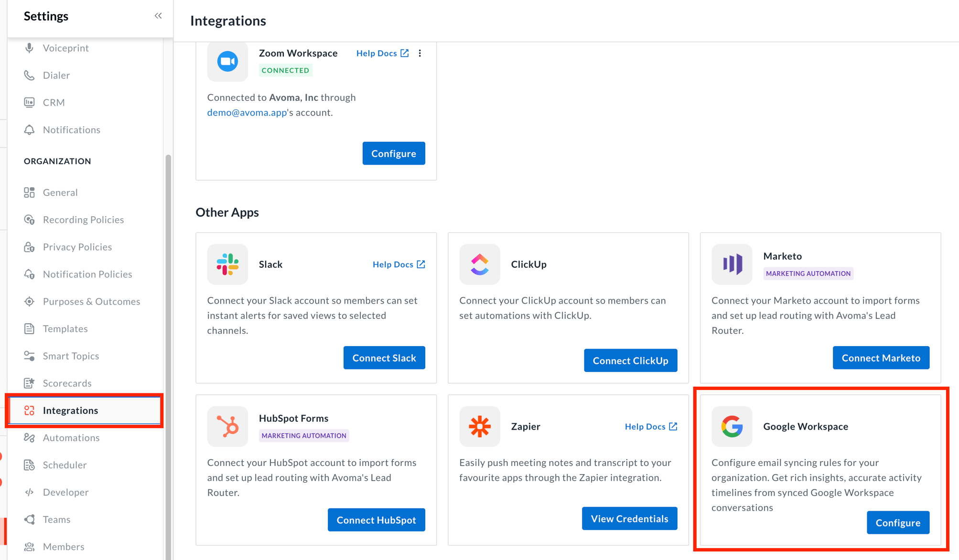Screen dimensions: 959x560
Task: Select the Voiceprint microphone icon in sidebar
Action: 30,48
